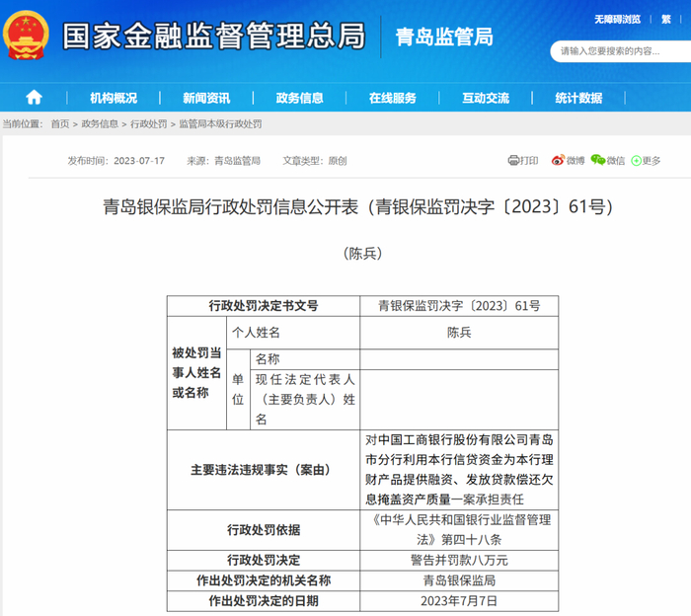Click table cell 行政处罚决定书文号

(264, 306)
